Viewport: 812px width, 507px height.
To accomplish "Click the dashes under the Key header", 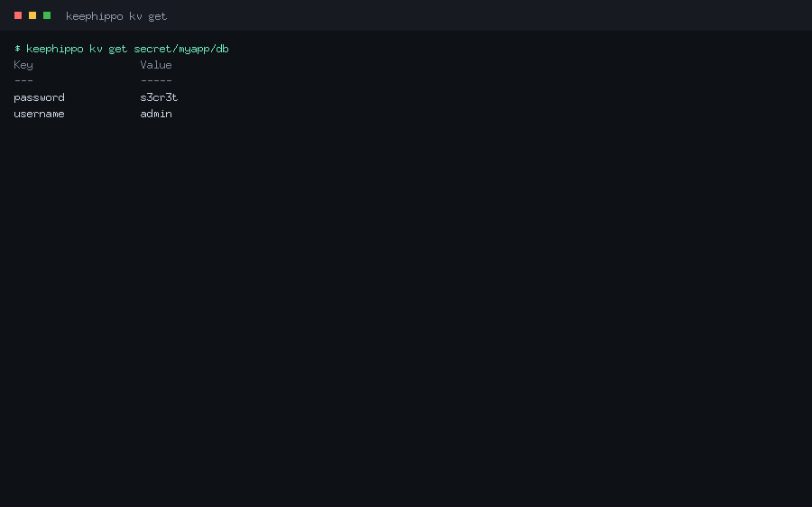I will click(23, 81).
